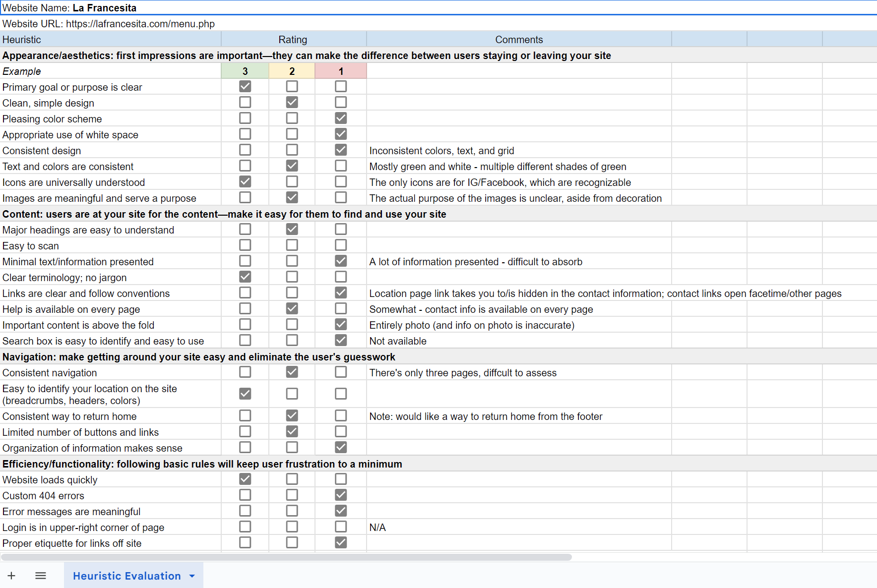
Task: Click the Rating header cell
Action: tap(294, 39)
